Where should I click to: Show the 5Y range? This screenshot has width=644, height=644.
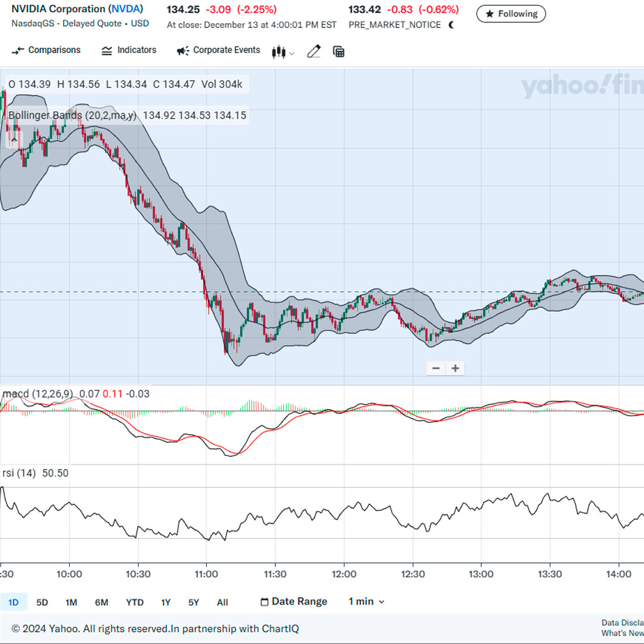193,602
